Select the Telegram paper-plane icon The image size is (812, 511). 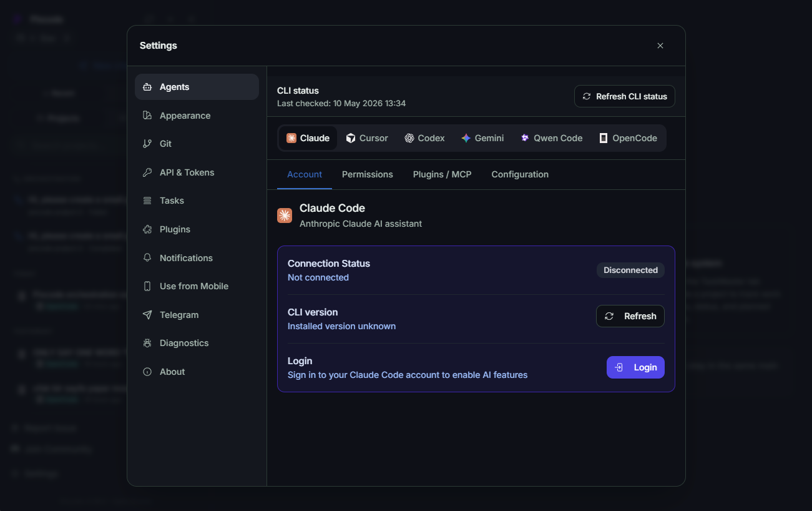click(147, 315)
